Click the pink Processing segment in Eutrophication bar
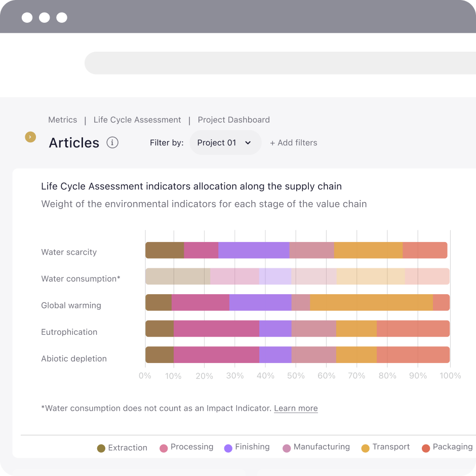 [x=216, y=329]
